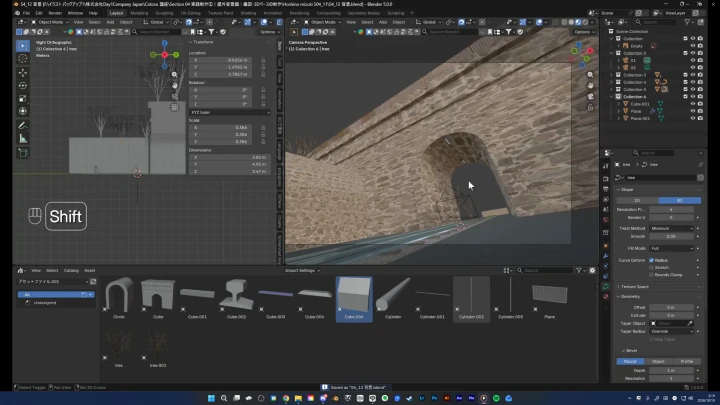Open the Render menu

pos(55,13)
